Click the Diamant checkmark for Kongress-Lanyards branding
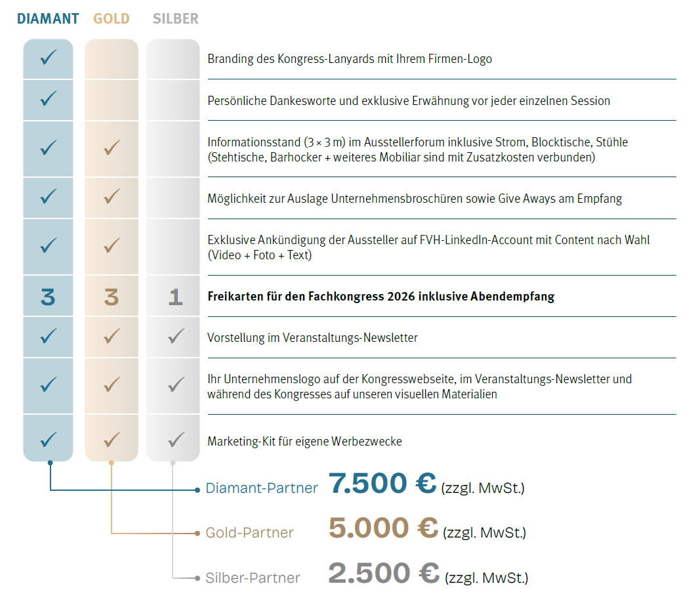Image resolution: width=700 pixels, height=607 pixels. tap(48, 58)
